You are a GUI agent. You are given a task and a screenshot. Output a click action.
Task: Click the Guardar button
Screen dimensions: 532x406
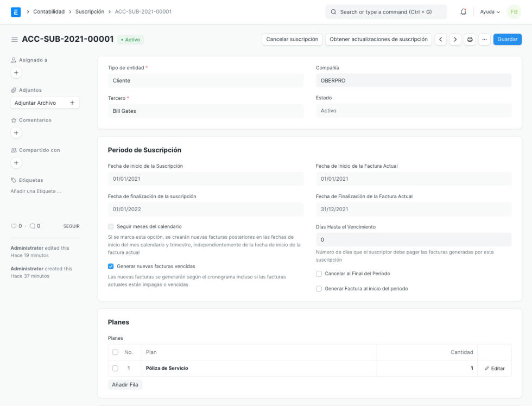pyautogui.click(x=507, y=40)
